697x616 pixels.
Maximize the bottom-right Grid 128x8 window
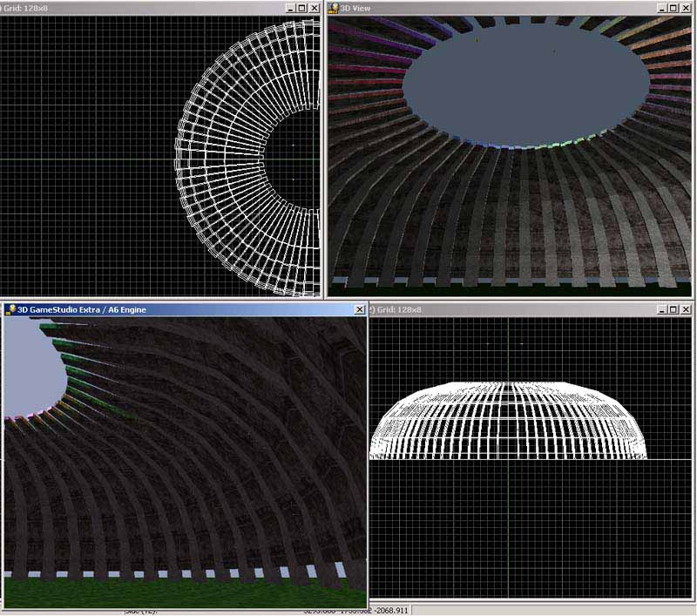pos(673,309)
